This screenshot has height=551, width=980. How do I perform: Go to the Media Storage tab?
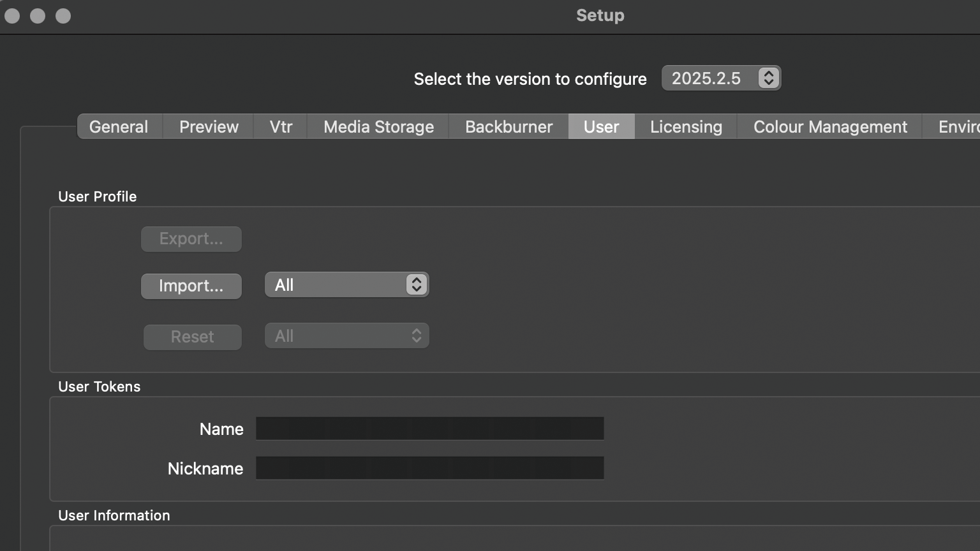pos(378,127)
